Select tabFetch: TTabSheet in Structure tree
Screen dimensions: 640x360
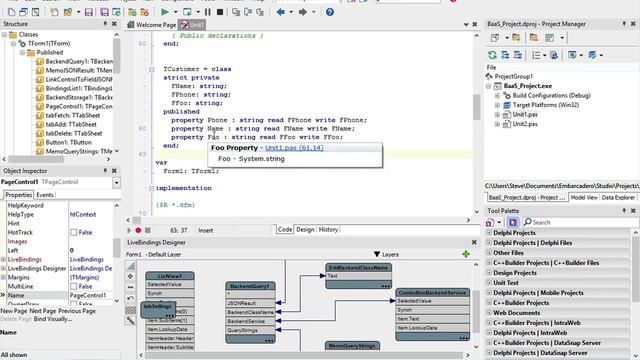point(68,116)
